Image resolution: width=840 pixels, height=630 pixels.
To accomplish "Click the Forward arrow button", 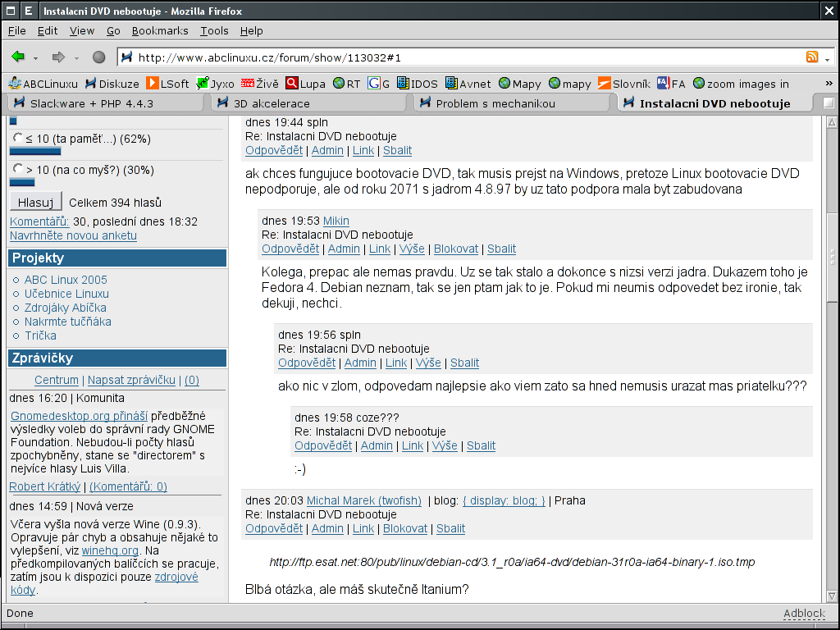I will pyautogui.click(x=58, y=57).
